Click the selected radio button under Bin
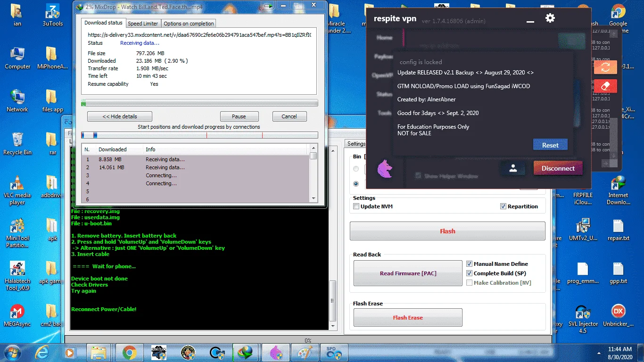 click(x=356, y=184)
